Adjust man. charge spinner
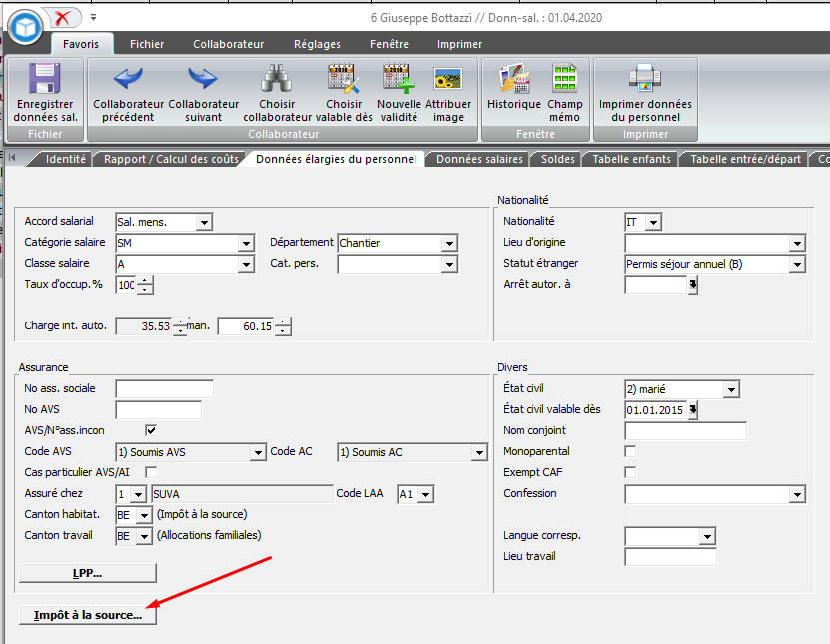Viewport: 830px width, 644px height. point(283,326)
